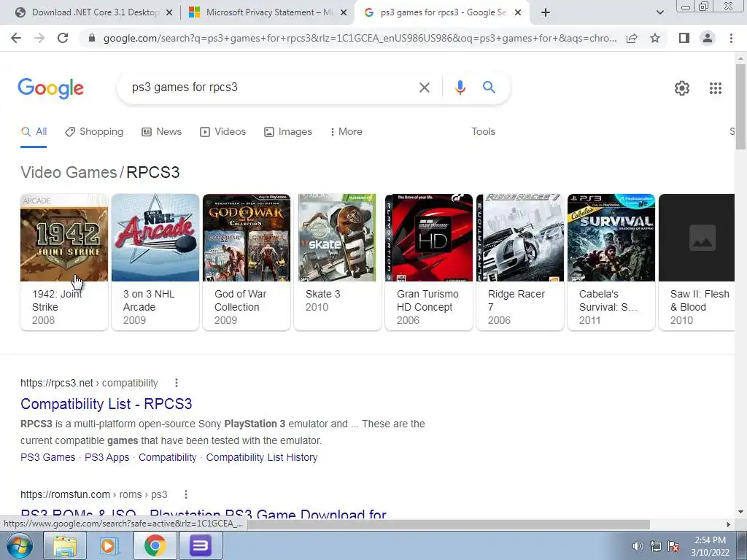Select the God of War Collection card
This screenshot has height=560, width=747.
(x=247, y=262)
